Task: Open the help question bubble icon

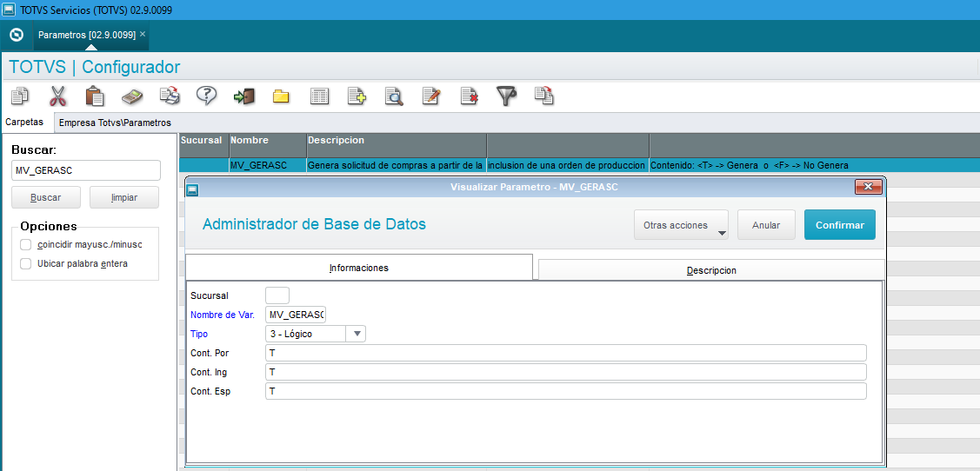Action: coord(206,96)
